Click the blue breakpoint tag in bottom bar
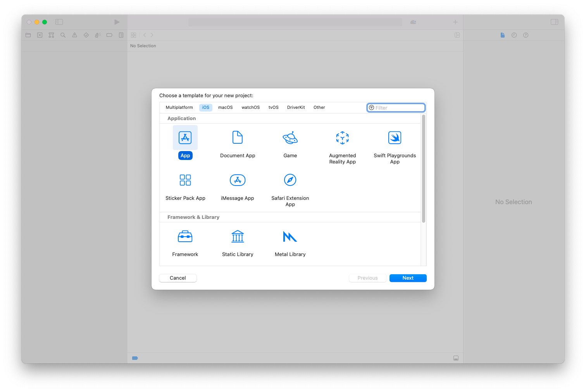The image size is (586, 392). (135, 358)
